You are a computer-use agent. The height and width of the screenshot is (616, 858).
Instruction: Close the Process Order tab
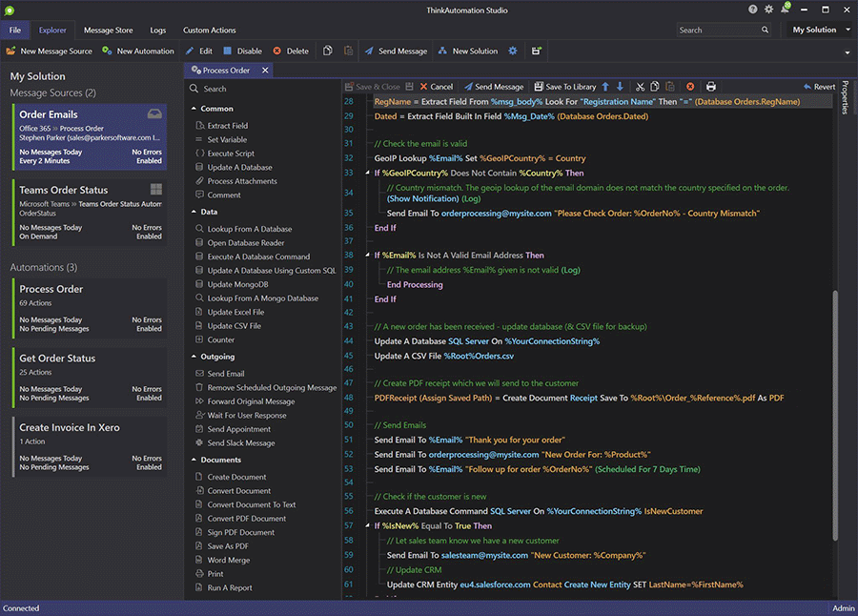point(265,71)
